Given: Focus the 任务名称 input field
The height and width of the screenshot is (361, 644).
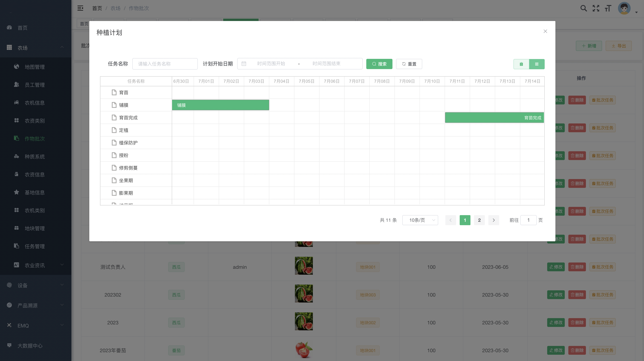Looking at the screenshot, I should click(165, 64).
